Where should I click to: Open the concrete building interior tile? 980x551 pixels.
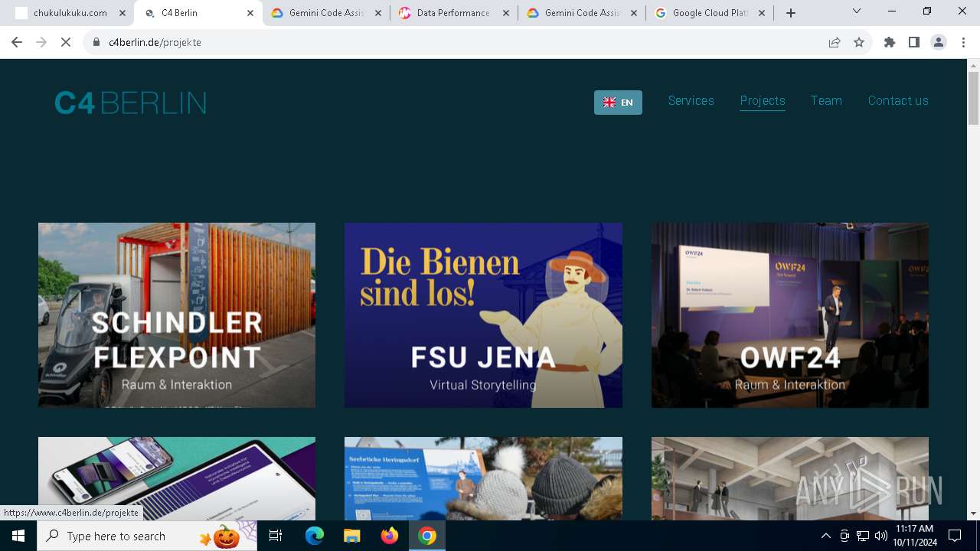(x=790, y=478)
